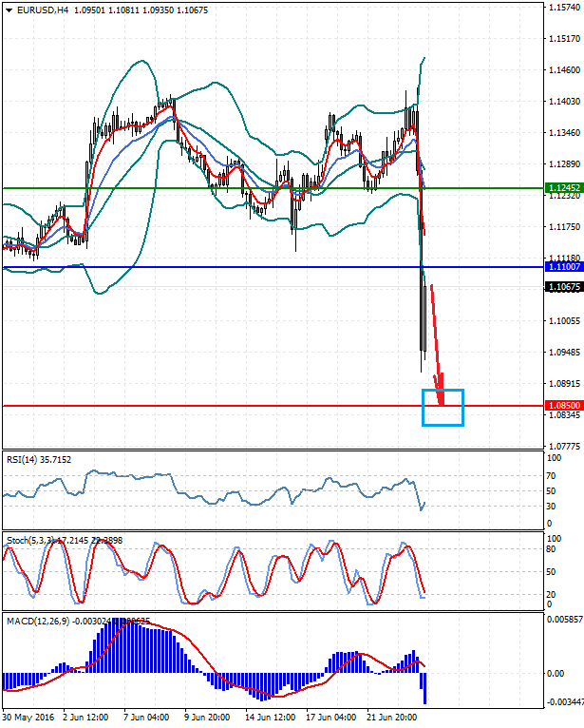Screen dimensions: 584x728
Task: Select the Stoch(5,3,3) indicator label
Action: coord(30,541)
